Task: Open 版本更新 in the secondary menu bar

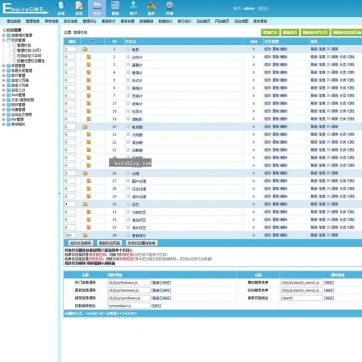Action: (x=260, y=21)
